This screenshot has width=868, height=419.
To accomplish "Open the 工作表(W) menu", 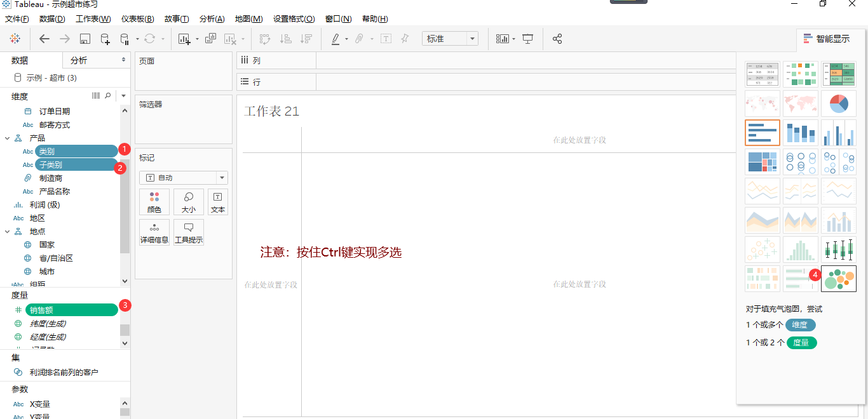I will (93, 19).
